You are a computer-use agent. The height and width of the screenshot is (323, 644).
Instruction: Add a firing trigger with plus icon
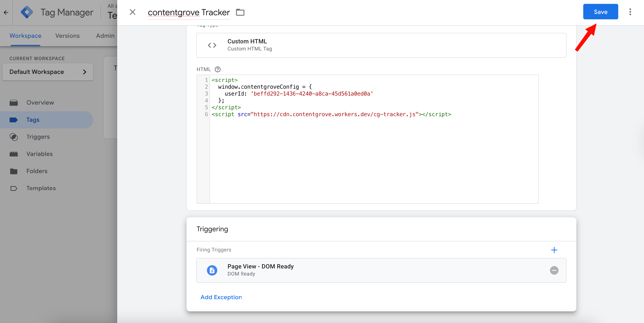(554, 250)
